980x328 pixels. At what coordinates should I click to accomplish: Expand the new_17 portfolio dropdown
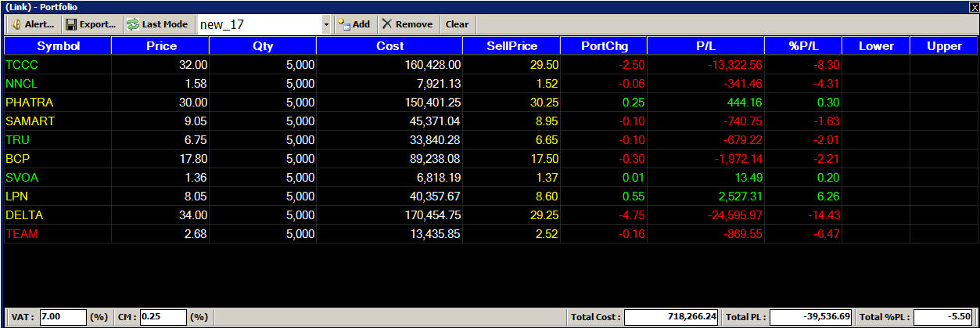coord(326,25)
